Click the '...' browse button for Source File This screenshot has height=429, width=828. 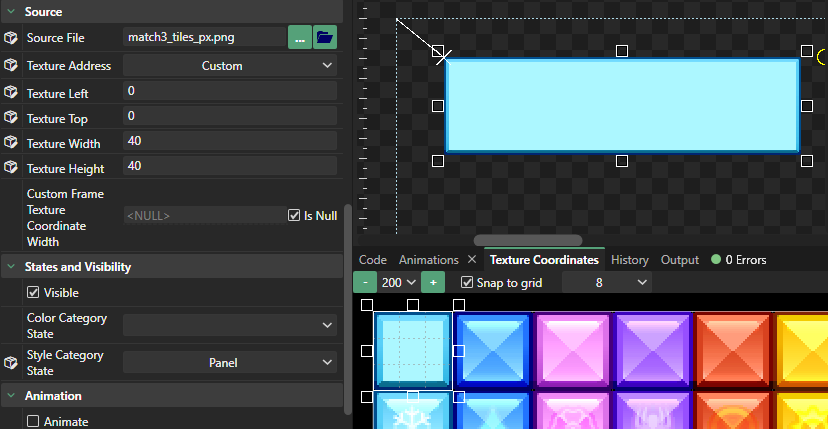[299, 38]
